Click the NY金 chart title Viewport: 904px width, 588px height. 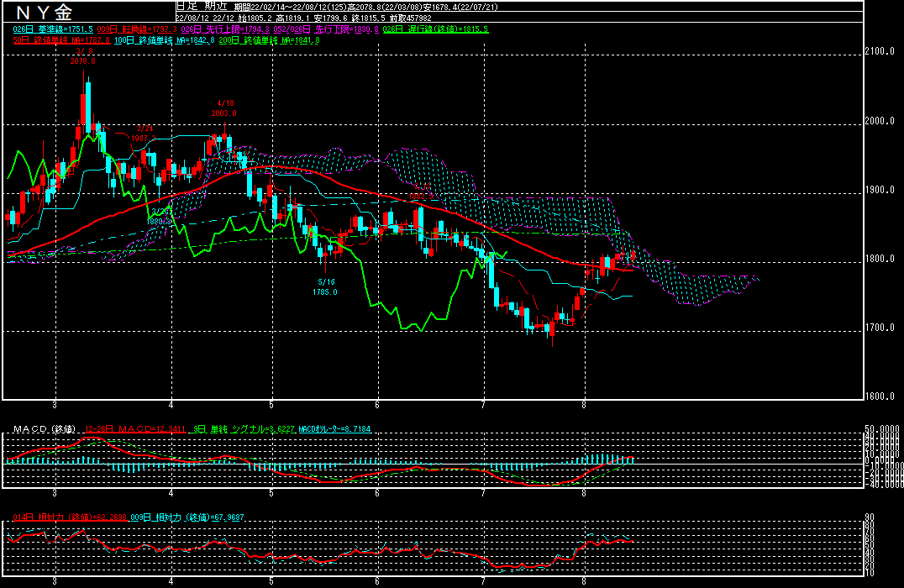click(44, 12)
